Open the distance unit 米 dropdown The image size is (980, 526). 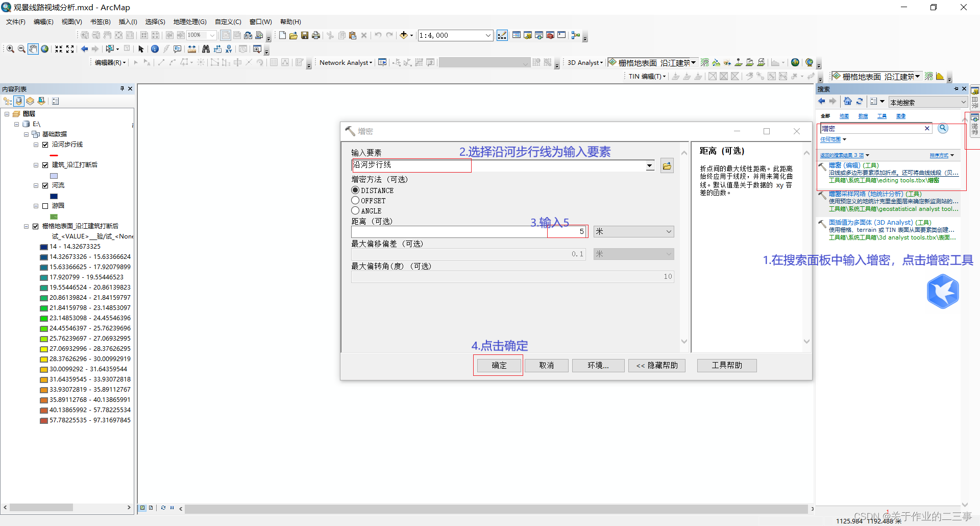[x=633, y=231]
